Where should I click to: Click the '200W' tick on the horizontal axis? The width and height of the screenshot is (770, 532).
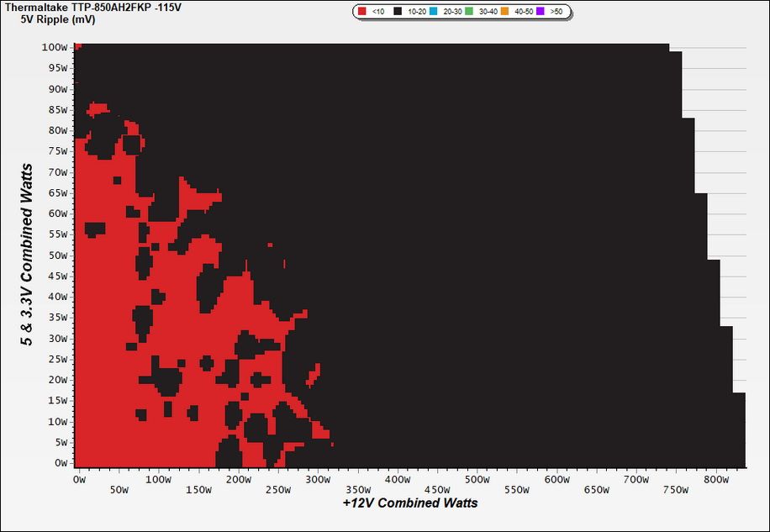click(x=239, y=480)
